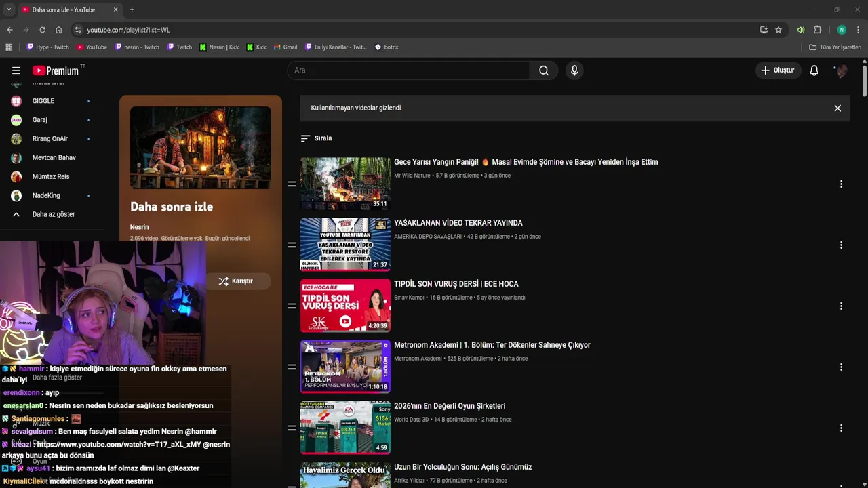Open the bookmarks apps grid icon
868x488 pixels.
[9, 47]
